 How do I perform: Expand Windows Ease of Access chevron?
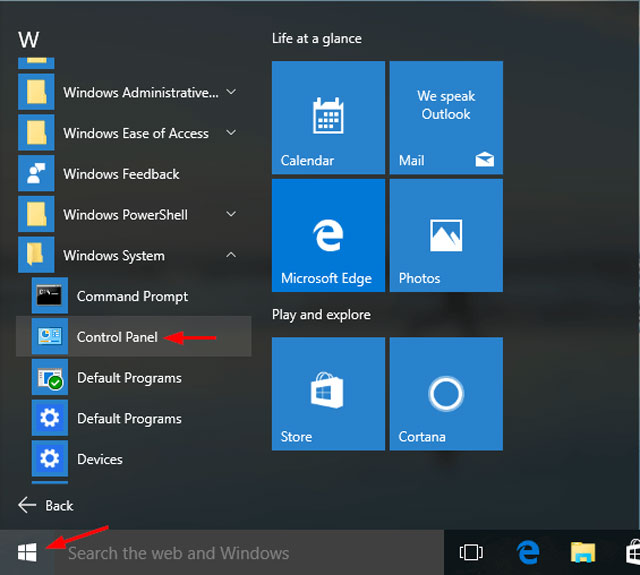pyautogui.click(x=231, y=133)
